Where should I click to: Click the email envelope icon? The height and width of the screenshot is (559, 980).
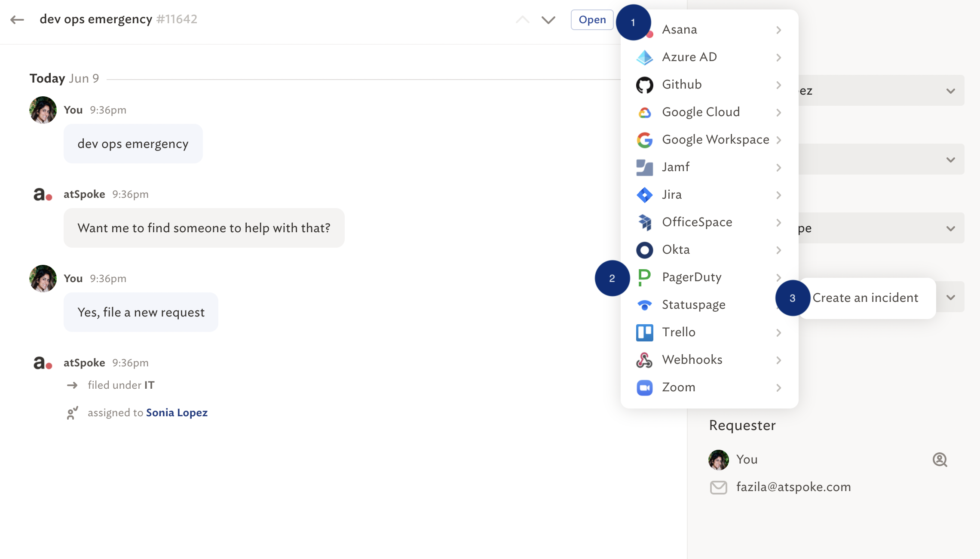(718, 488)
